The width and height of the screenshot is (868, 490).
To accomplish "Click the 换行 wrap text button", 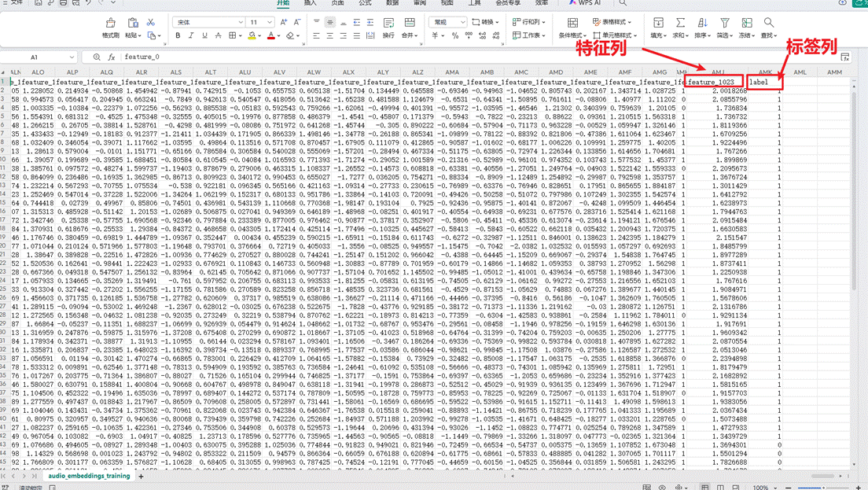I will coord(388,28).
